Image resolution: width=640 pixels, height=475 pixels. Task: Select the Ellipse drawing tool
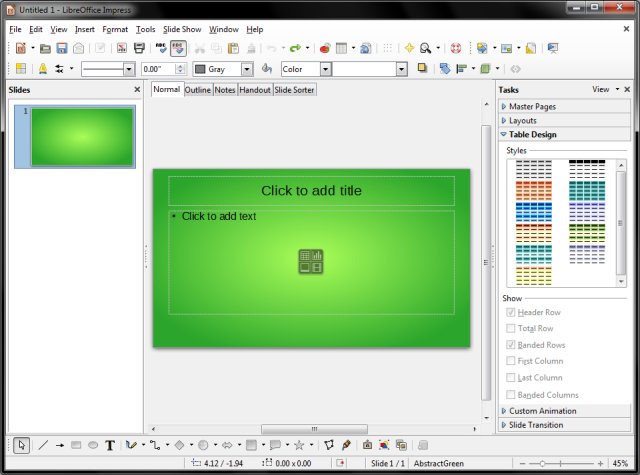[93, 445]
